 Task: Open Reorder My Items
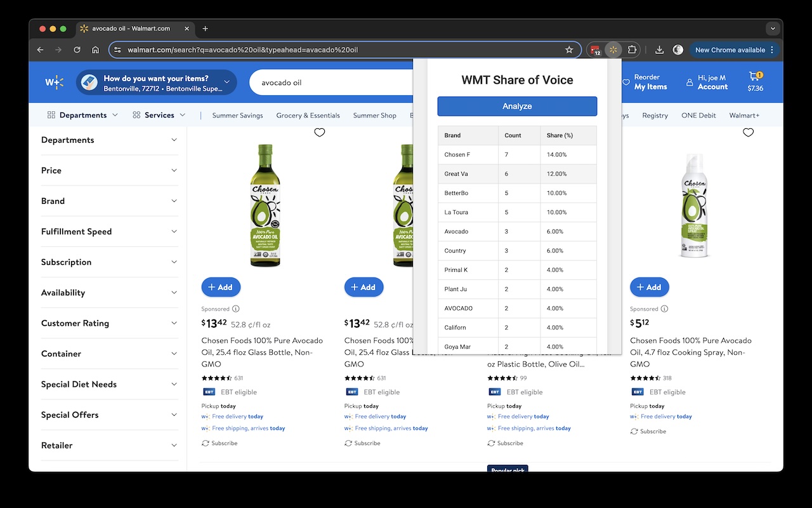[x=645, y=82]
